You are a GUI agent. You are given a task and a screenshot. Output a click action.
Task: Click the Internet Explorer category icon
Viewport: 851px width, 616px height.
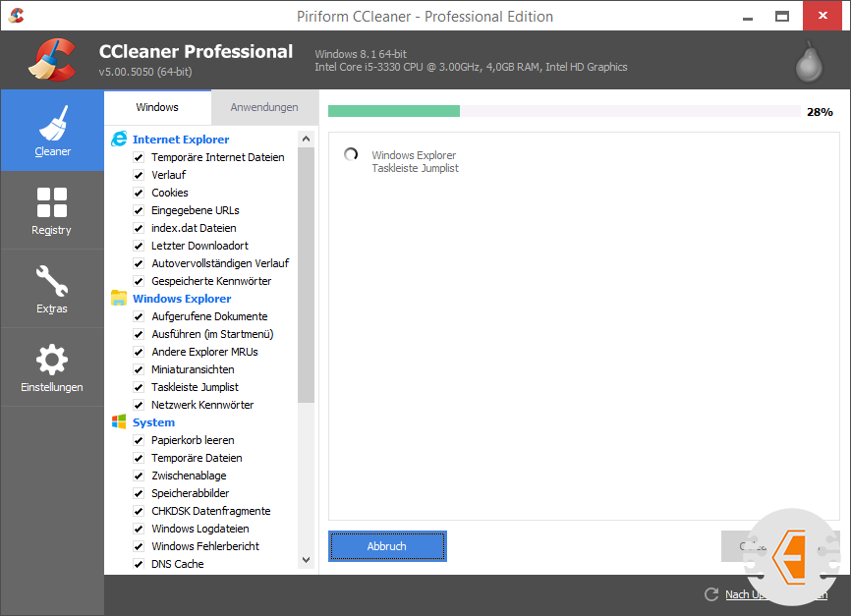coord(119,140)
